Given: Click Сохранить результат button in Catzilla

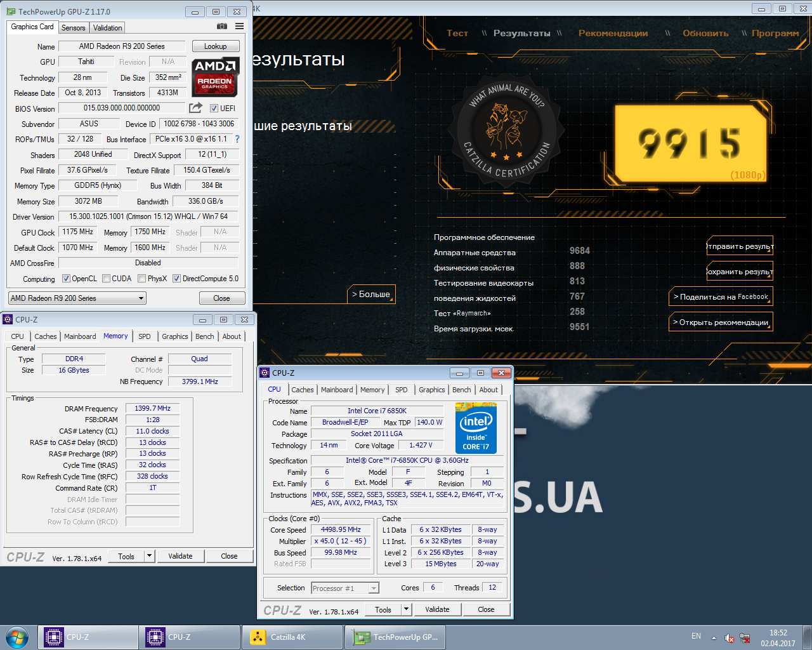Looking at the screenshot, I should (740, 271).
